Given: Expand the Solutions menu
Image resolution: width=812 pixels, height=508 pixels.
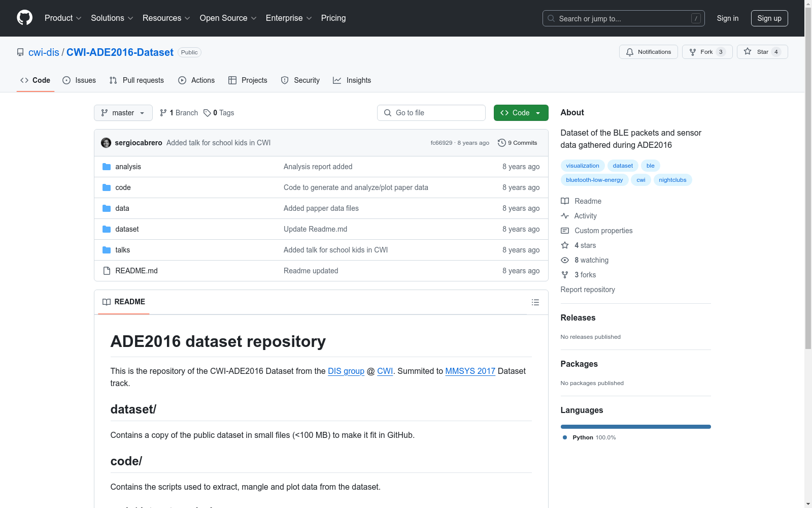Looking at the screenshot, I should point(112,18).
